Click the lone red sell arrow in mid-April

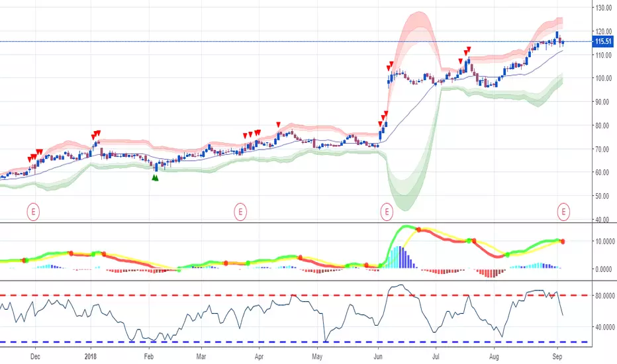[278, 124]
